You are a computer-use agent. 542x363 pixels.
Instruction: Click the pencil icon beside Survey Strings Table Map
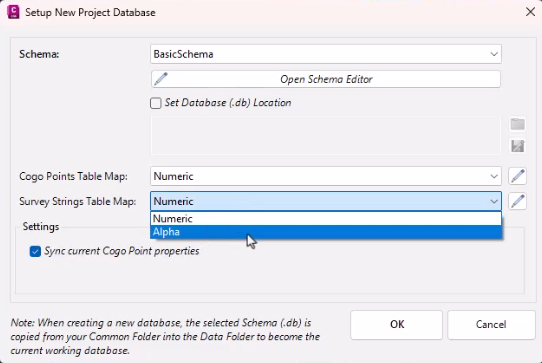(517, 201)
